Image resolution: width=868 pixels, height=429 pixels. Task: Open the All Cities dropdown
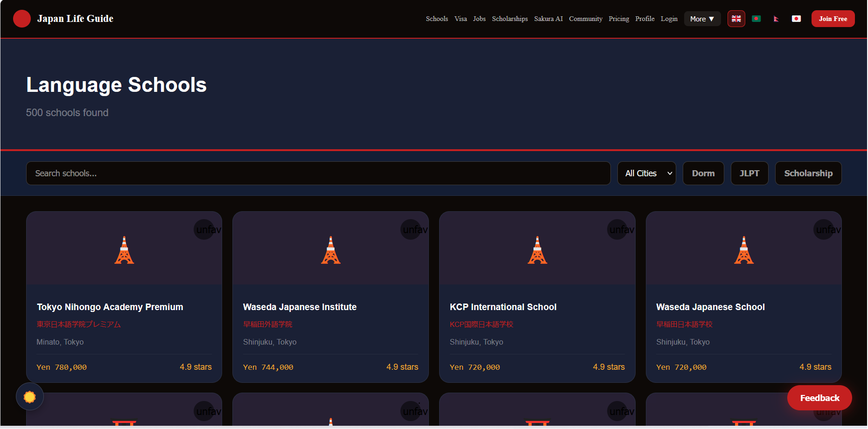pos(647,173)
